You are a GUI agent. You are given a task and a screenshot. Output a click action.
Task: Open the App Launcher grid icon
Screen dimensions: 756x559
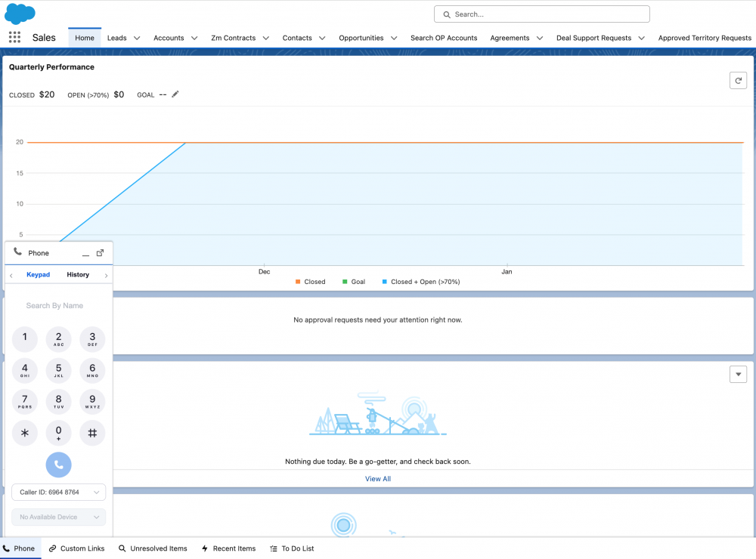(14, 37)
